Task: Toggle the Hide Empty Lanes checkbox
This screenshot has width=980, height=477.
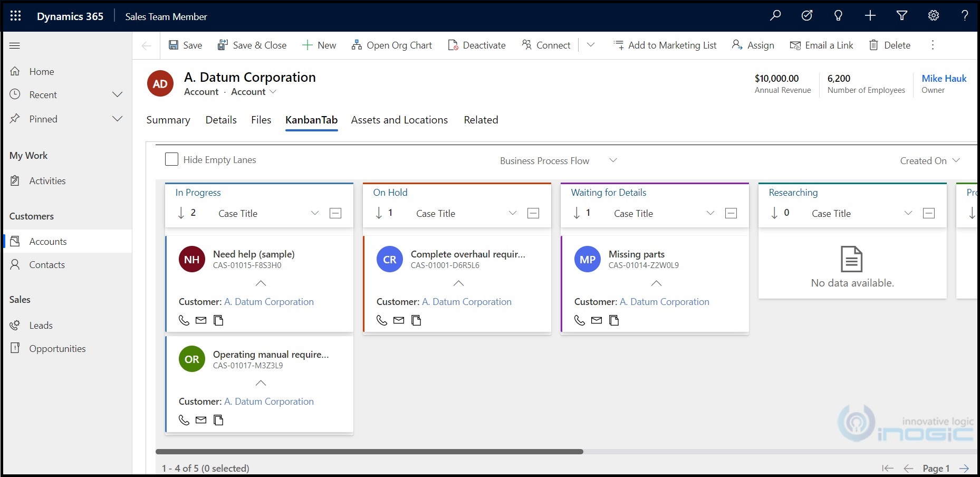Action: tap(171, 159)
